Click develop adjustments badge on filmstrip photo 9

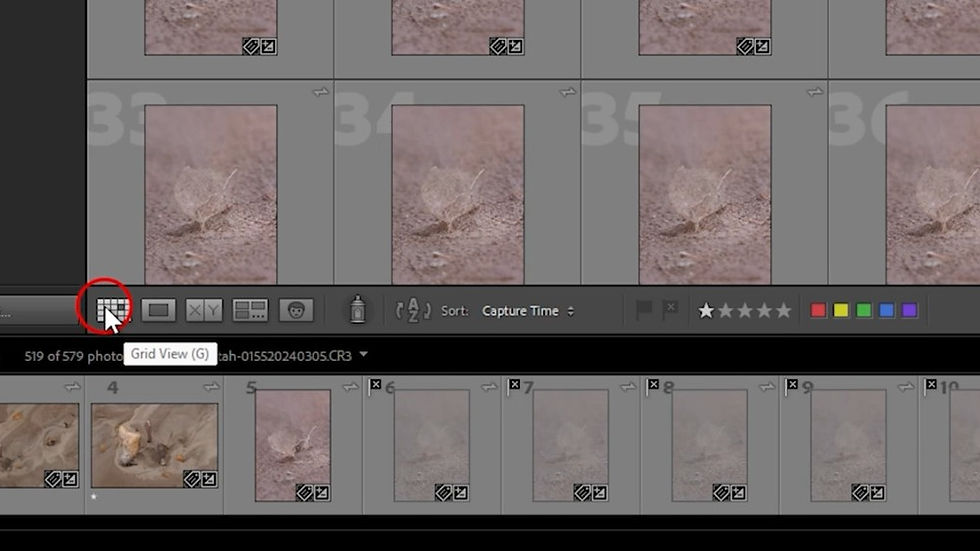pos(877,493)
